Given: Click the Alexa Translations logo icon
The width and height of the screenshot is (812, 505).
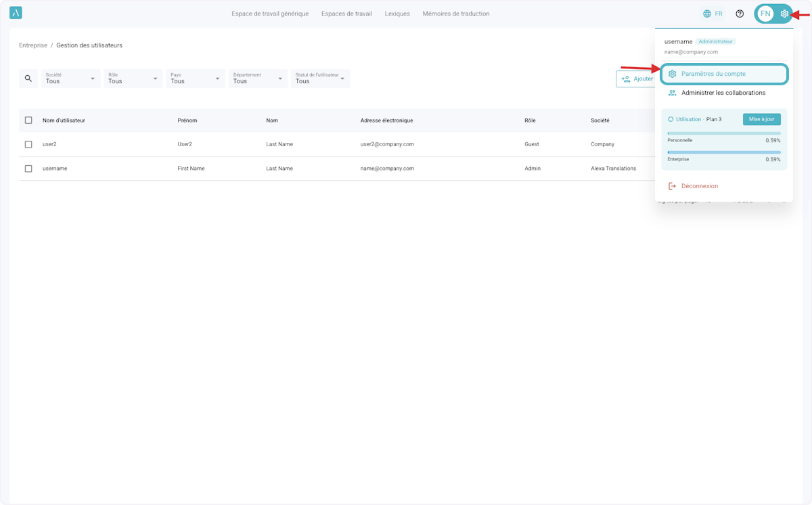Looking at the screenshot, I should [x=16, y=13].
